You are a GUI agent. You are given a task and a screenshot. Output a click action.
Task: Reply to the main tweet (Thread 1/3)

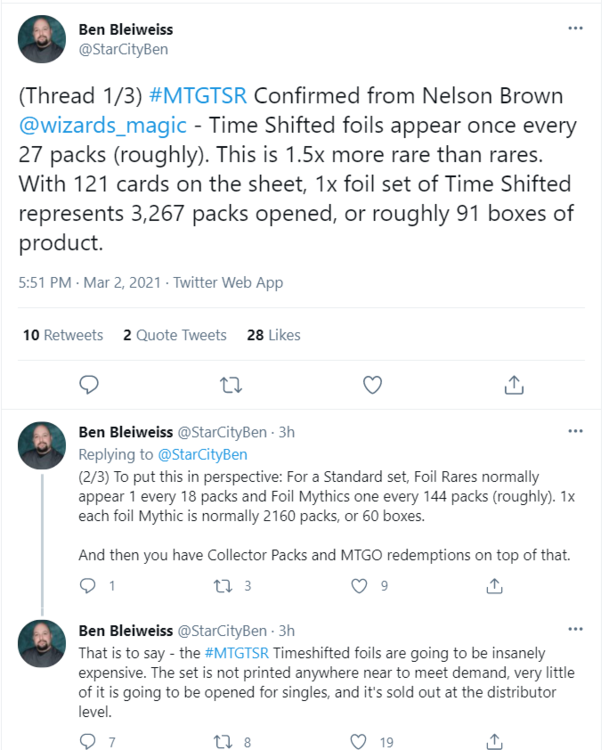point(89,384)
